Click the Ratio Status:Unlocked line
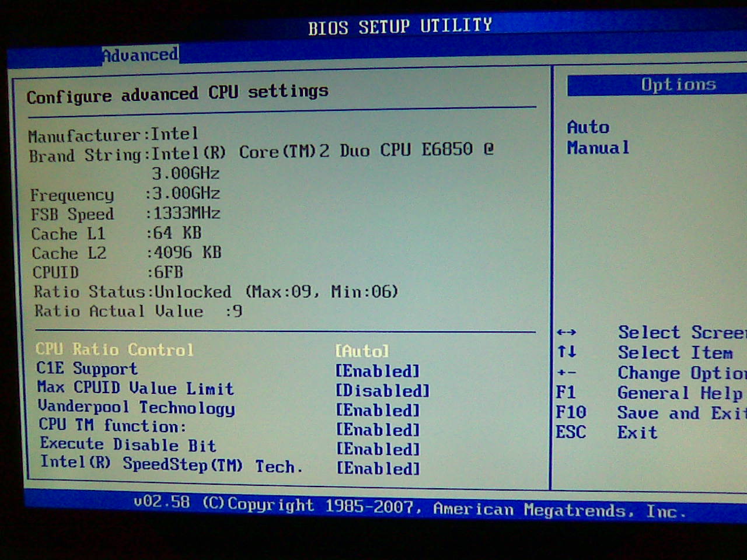 (216, 292)
